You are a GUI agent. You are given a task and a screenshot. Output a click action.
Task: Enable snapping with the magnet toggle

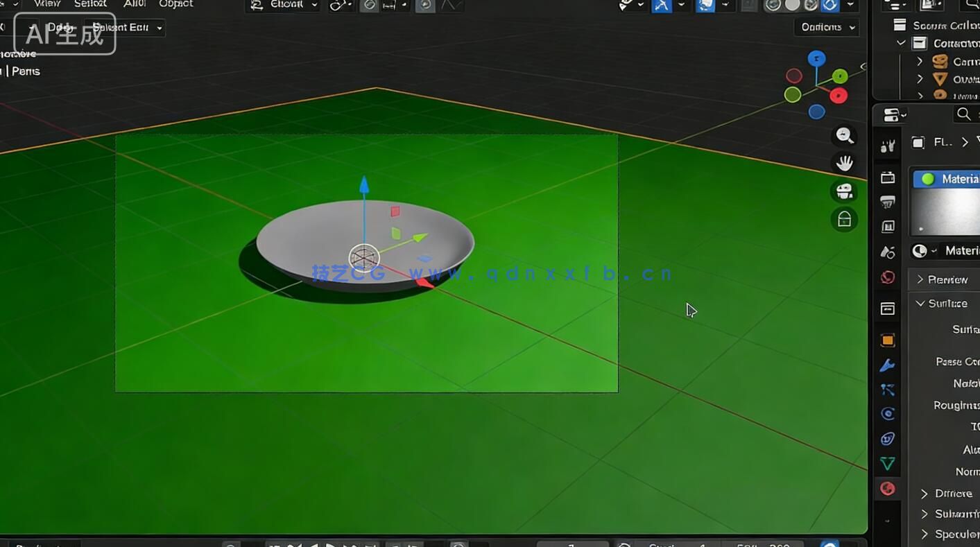(x=368, y=6)
